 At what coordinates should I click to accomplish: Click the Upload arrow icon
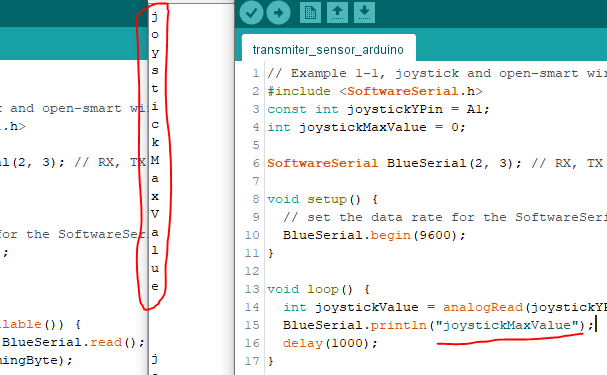(x=278, y=12)
